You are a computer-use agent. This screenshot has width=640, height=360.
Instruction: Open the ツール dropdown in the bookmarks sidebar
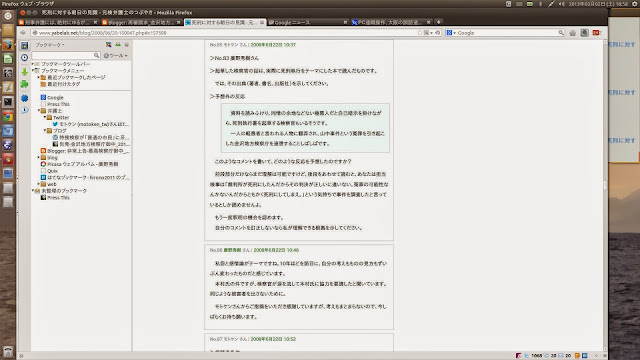coord(116,55)
